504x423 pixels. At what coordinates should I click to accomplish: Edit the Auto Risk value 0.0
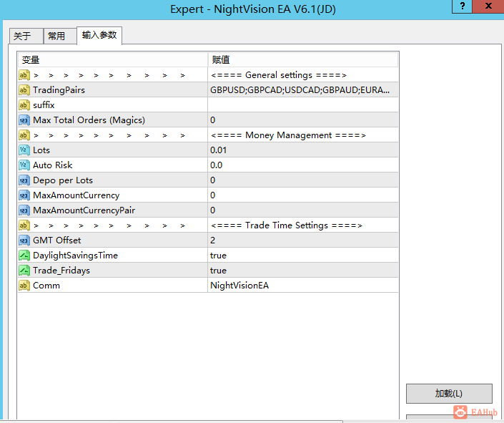coord(303,165)
